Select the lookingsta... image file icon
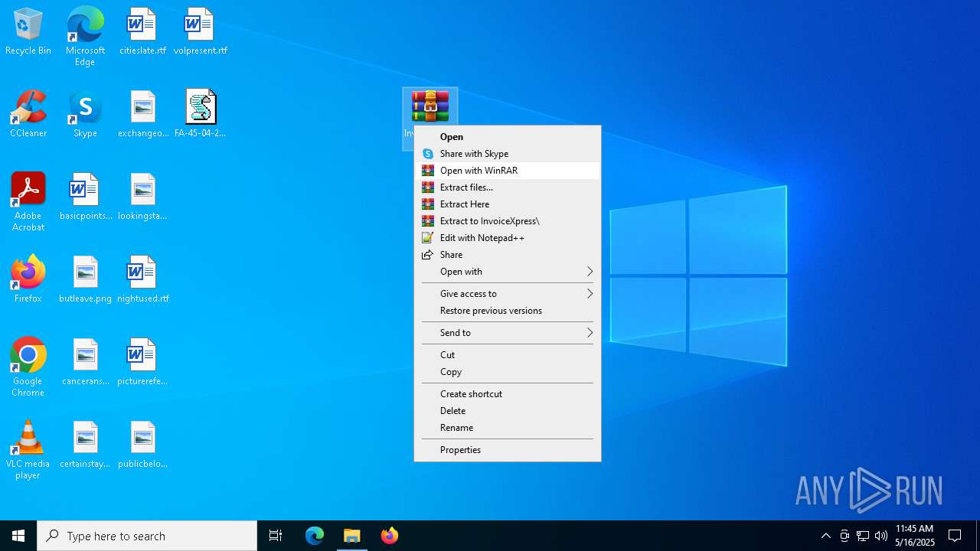The height and width of the screenshot is (551, 980). 143,197
